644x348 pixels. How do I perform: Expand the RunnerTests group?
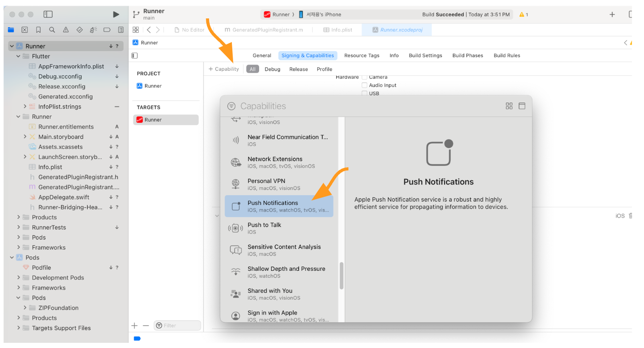[18, 227]
